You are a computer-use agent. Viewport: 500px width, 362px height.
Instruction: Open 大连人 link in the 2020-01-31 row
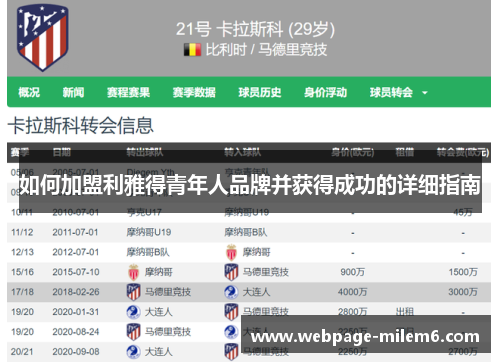[x=158, y=312]
